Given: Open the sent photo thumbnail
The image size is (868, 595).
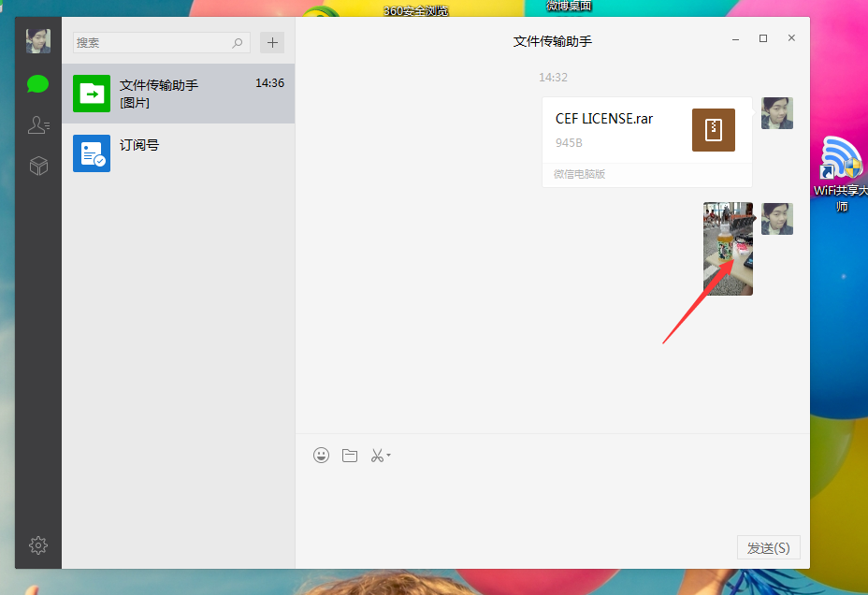Looking at the screenshot, I should point(728,249).
